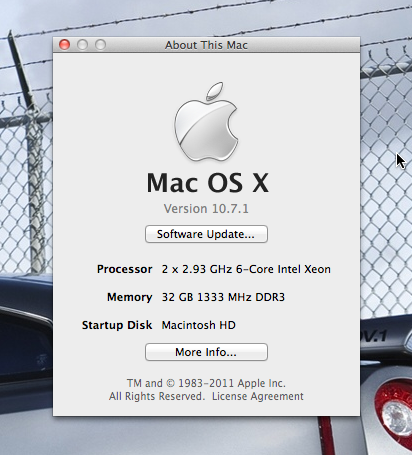Click the Processor label
This screenshot has width=412, height=455.
(124, 269)
